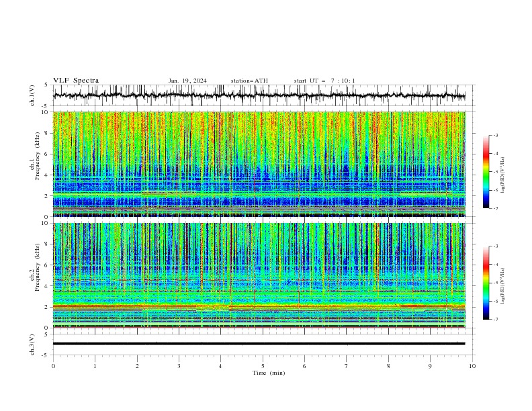
Task: Click the ch.1 "Frequency (kHz)" axis label
Action: pyautogui.click(x=38, y=156)
